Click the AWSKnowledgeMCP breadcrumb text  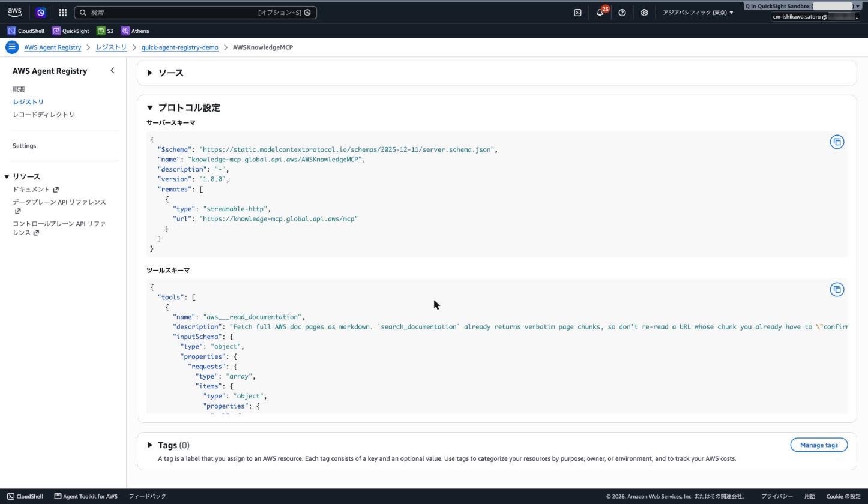[263, 47]
